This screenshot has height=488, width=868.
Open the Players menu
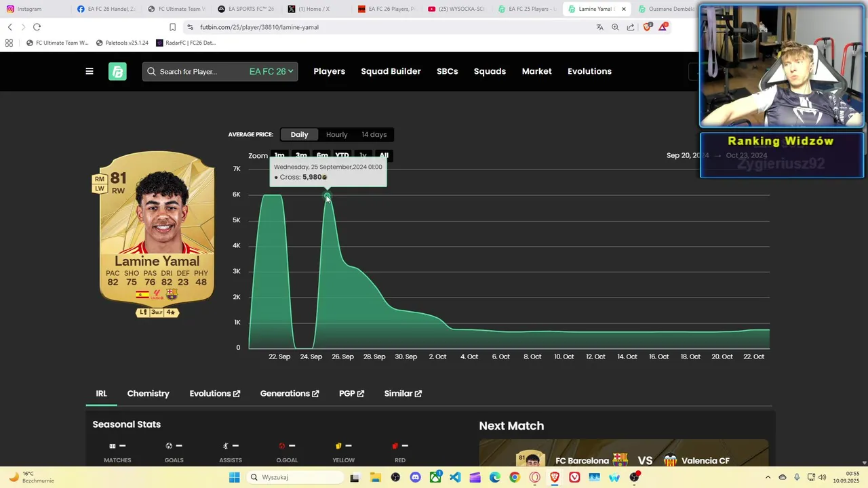coord(329,71)
